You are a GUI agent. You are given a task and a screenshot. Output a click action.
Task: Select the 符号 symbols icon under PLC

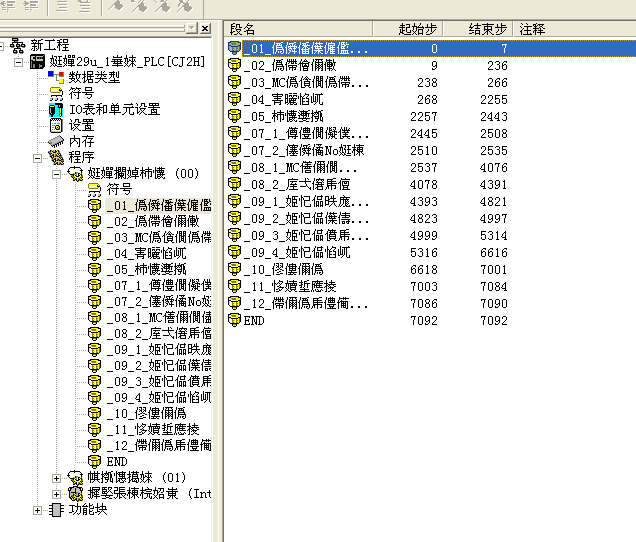tap(56, 93)
